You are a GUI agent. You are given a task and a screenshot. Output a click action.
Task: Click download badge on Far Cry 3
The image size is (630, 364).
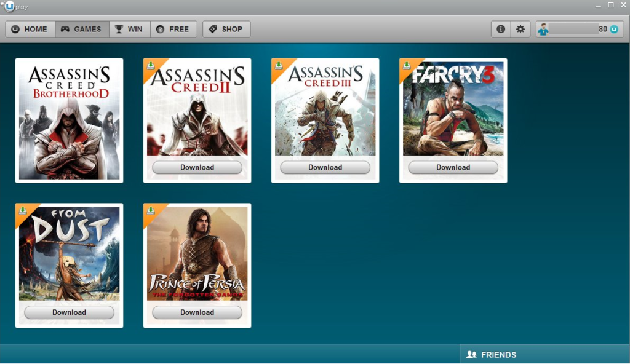[407, 66]
